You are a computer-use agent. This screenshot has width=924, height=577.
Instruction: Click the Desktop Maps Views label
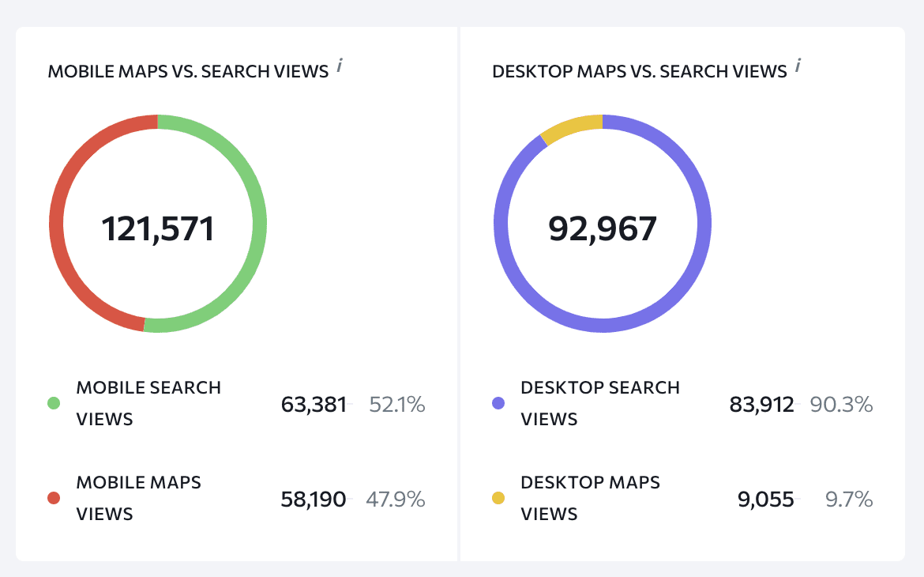click(591, 498)
